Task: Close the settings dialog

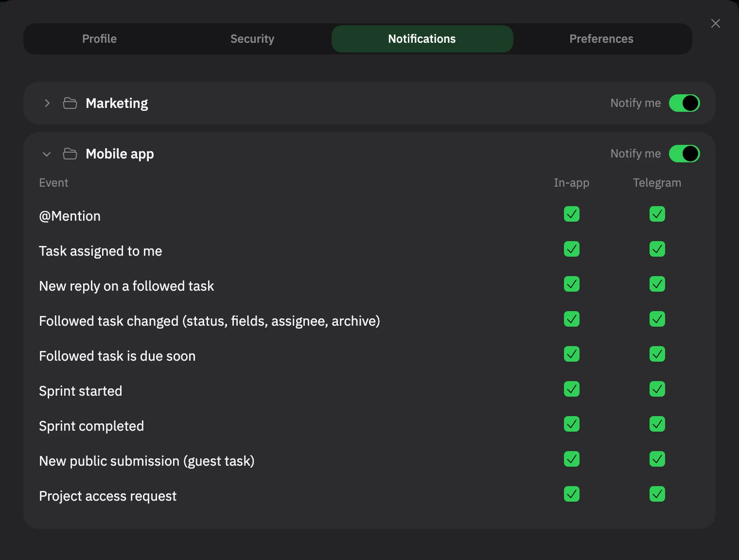Action: point(716,23)
